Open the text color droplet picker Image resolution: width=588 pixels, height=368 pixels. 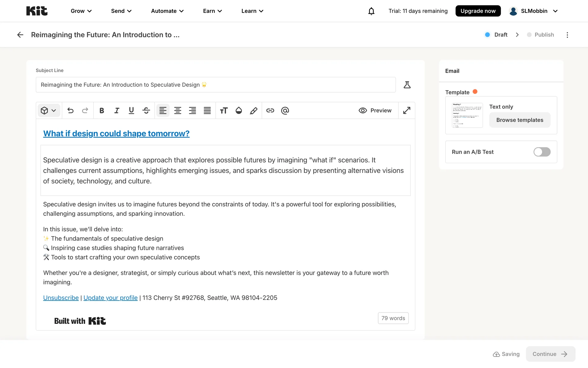pos(239,110)
